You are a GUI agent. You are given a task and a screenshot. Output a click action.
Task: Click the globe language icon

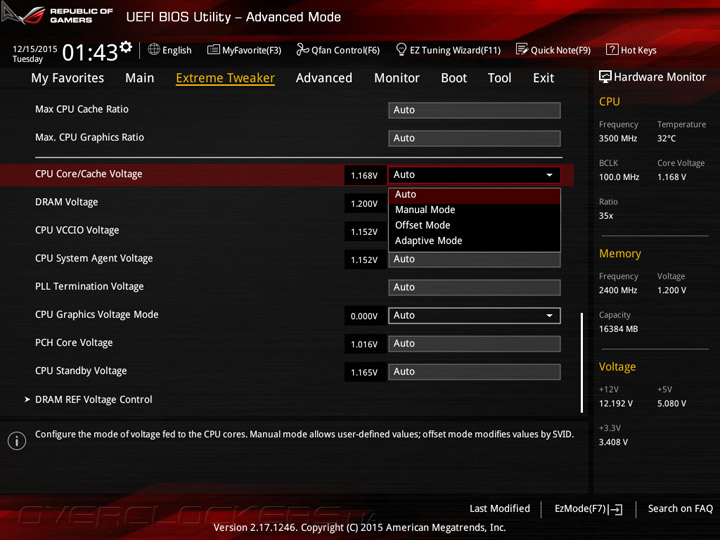click(154, 49)
